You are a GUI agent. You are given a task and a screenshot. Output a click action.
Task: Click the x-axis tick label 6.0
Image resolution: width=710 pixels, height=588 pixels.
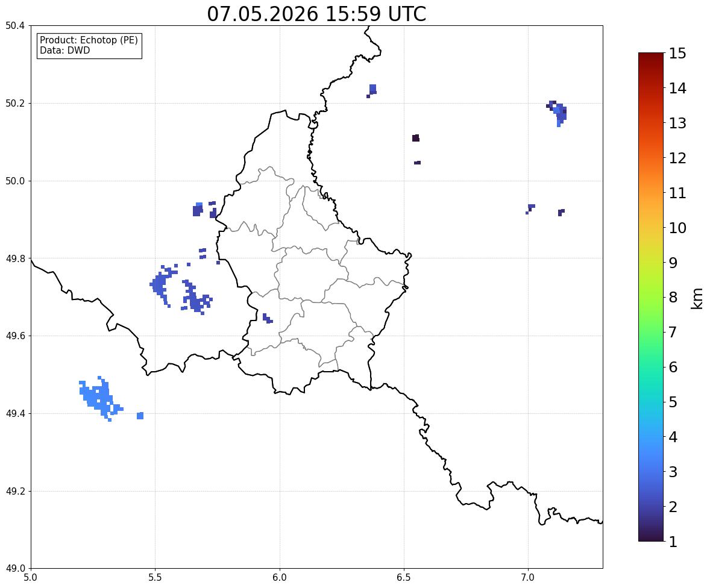(x=280, y=578)
